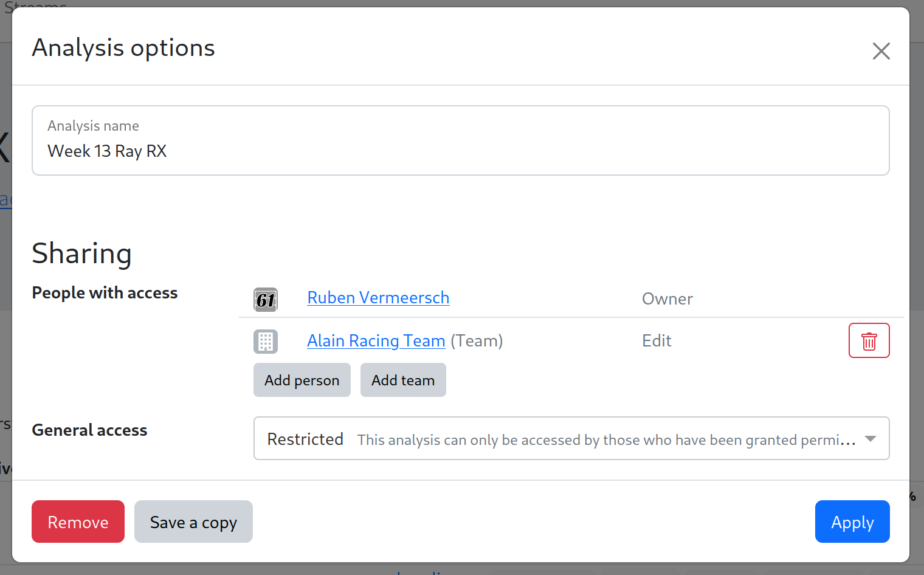Click the Sharing section heading

82,253
